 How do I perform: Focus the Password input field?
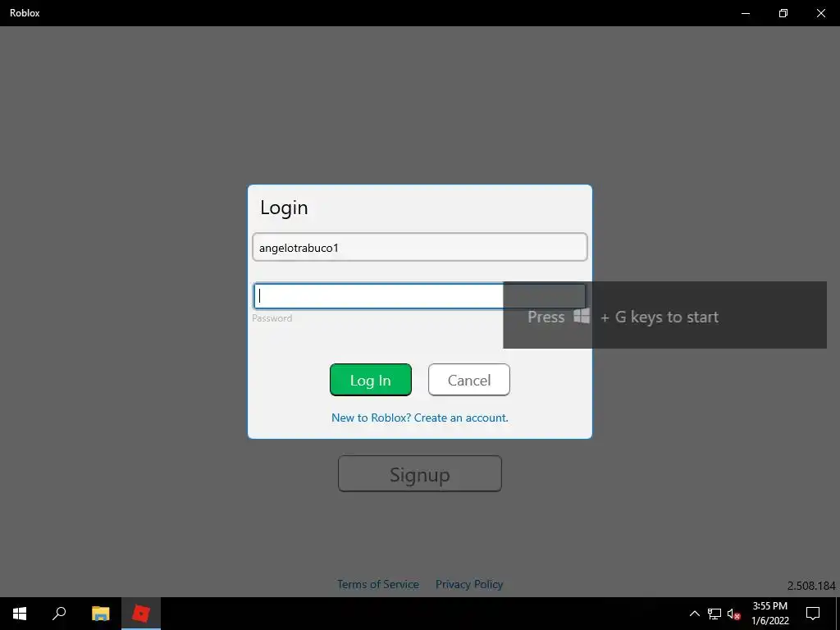pos(419,295)
